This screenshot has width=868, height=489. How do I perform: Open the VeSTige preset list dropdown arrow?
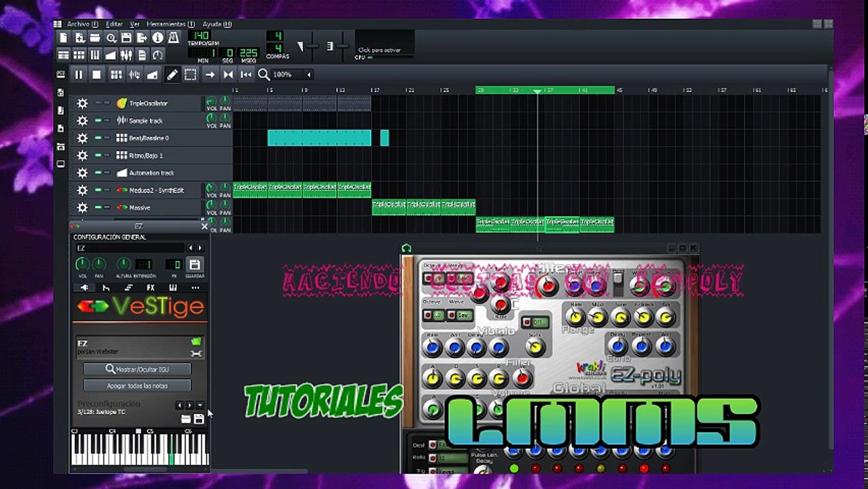click(200, 405)
